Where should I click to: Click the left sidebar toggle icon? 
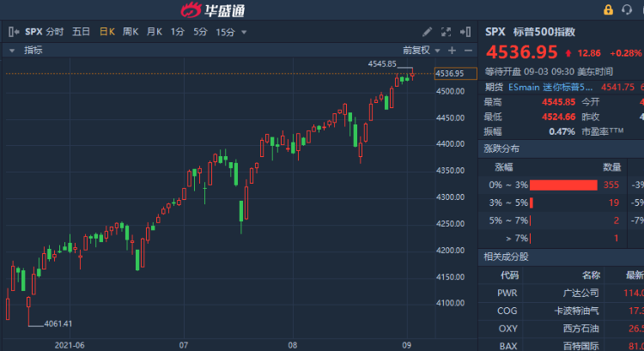click(14, 32)
